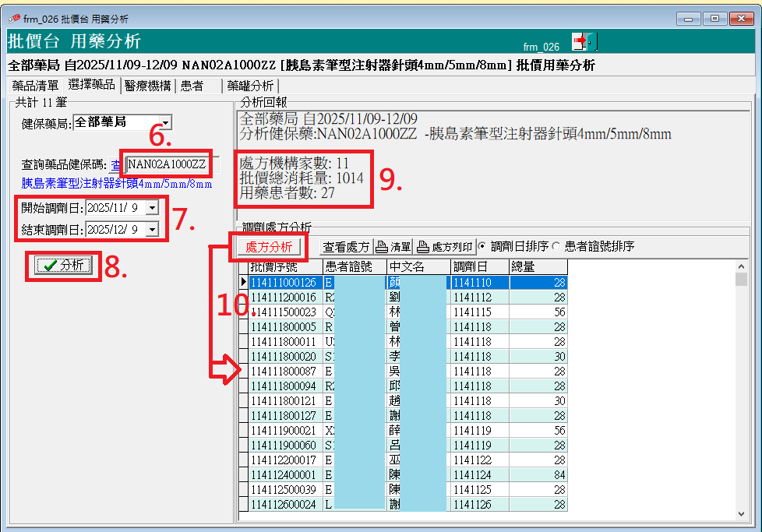
Task: Click the green checkmark on 分析 button
Action: (x=50, y=266)
